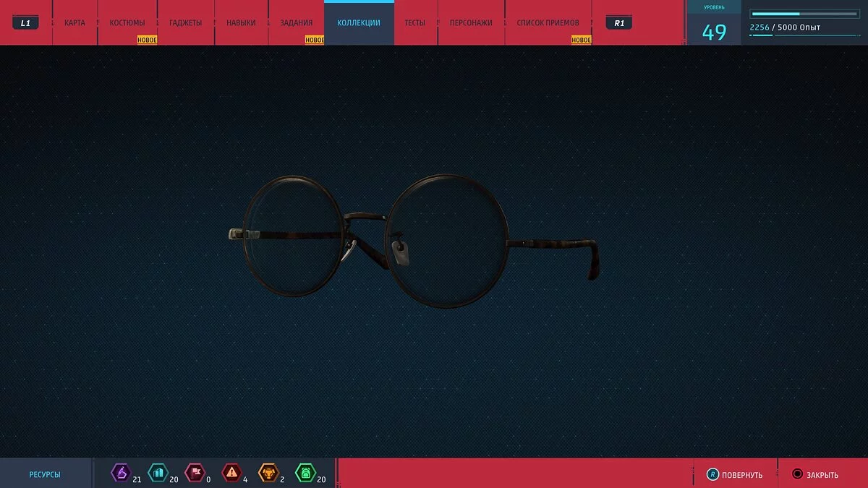Select the КОЛЛЕКЦИИ tab
Viewport: 868px width, 488px height.
click(x=359, y=23)
